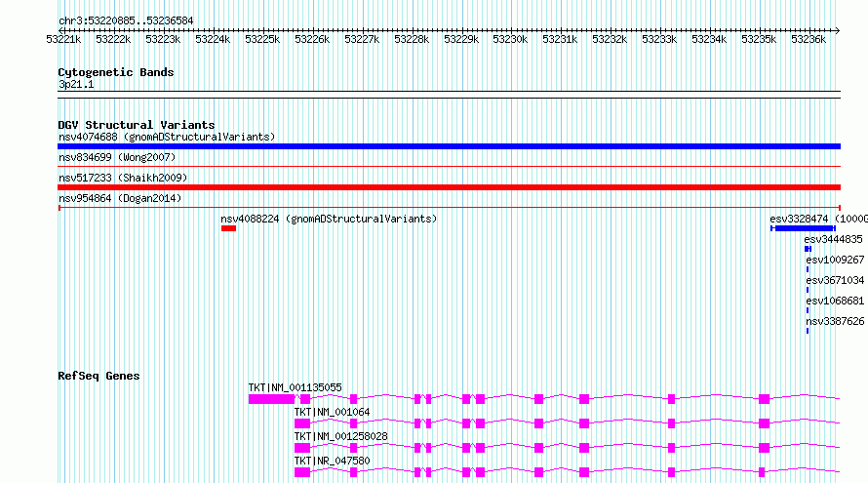The height and width of the screenshot is (483, 868).
Task: Click the 53221k ruler tick label
Action: coord(63,39)
